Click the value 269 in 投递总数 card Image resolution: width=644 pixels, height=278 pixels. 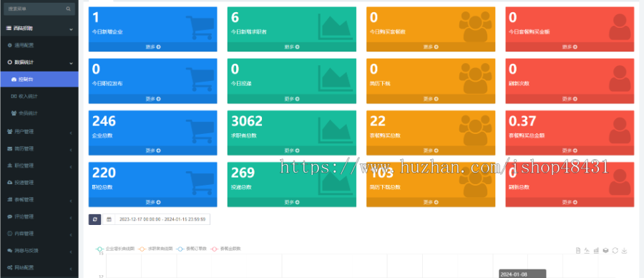(243, 173)
